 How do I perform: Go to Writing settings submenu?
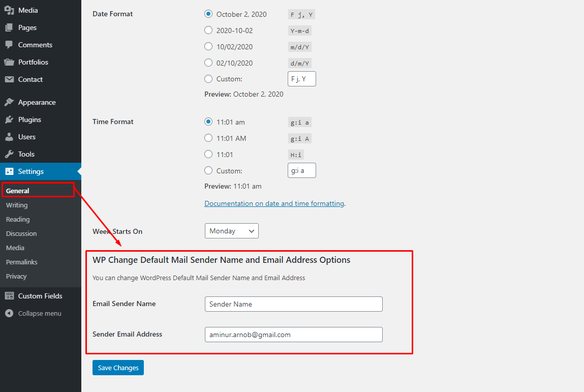click(x=17, y=205)
